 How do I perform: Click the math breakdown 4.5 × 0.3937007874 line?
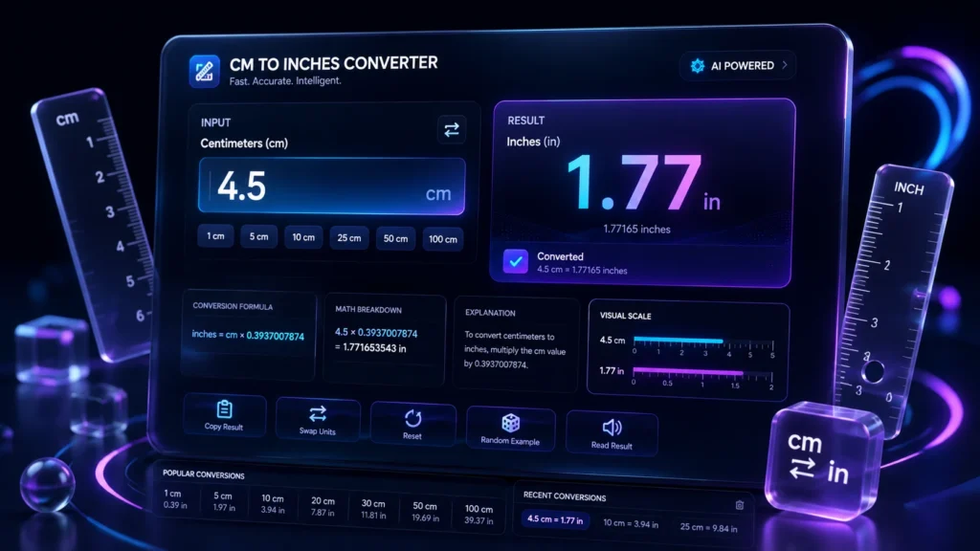(x=376, y=333)
